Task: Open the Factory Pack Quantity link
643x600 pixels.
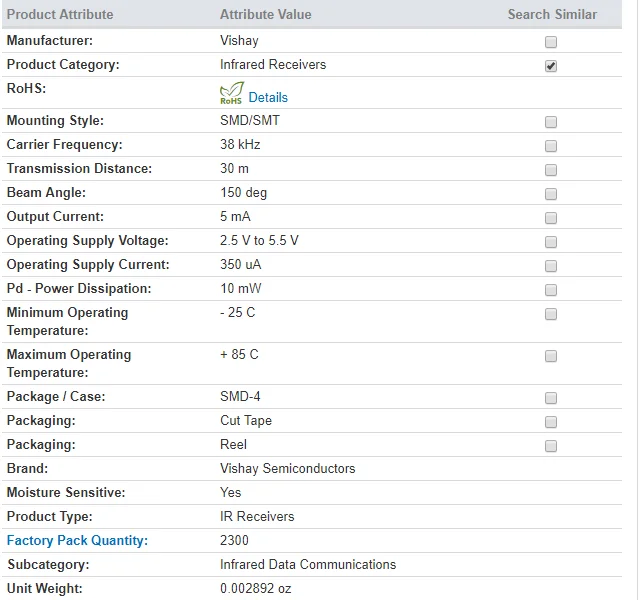Action: click(77, 541)
